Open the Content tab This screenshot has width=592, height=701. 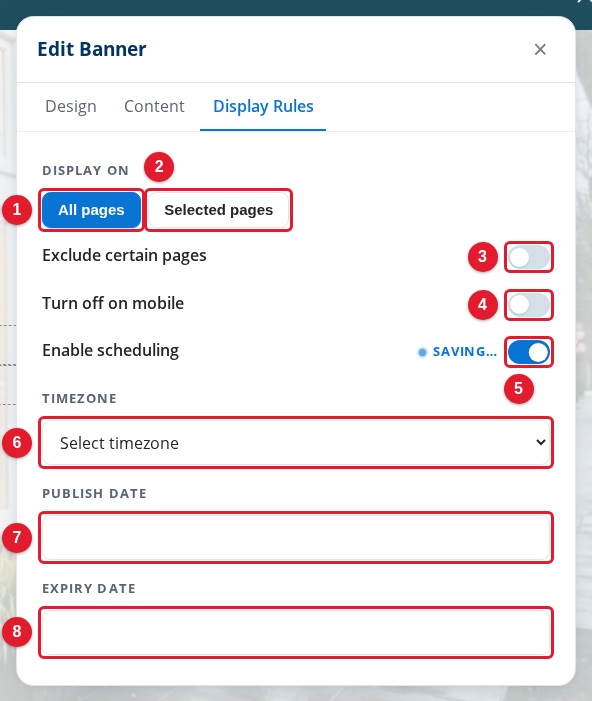point(154,106)
